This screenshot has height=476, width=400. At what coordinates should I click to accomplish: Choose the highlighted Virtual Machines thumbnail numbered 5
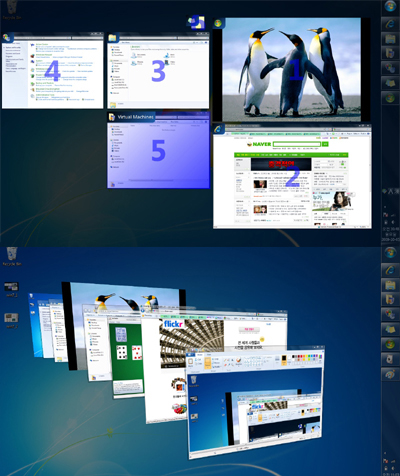click(158, 150)
